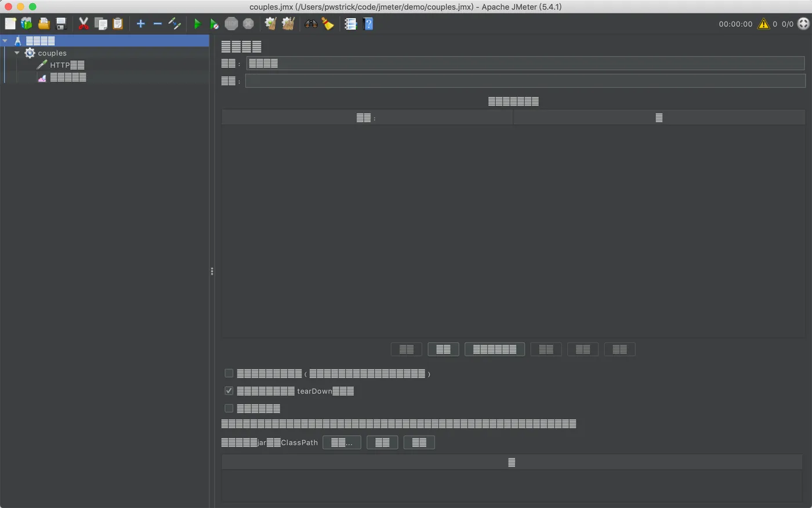Click the 0/0 active threads counter

coord(788,24)
